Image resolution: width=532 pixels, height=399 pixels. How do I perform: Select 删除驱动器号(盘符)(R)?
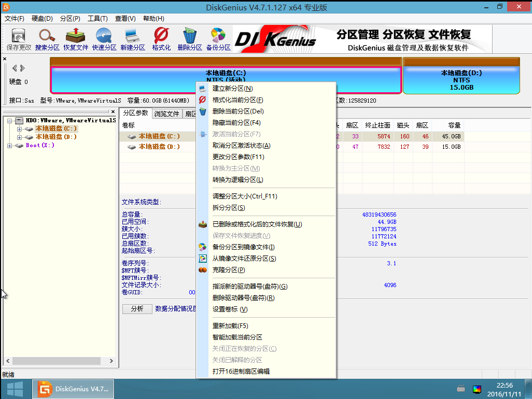pos(267,298)
